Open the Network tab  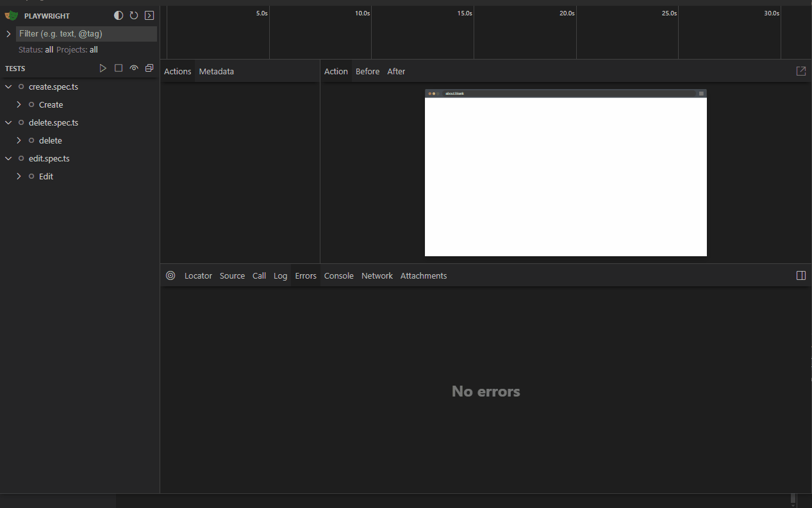377,275
